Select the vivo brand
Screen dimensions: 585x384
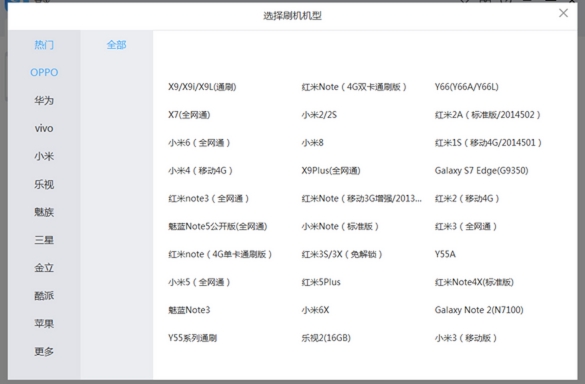(44, 128)
